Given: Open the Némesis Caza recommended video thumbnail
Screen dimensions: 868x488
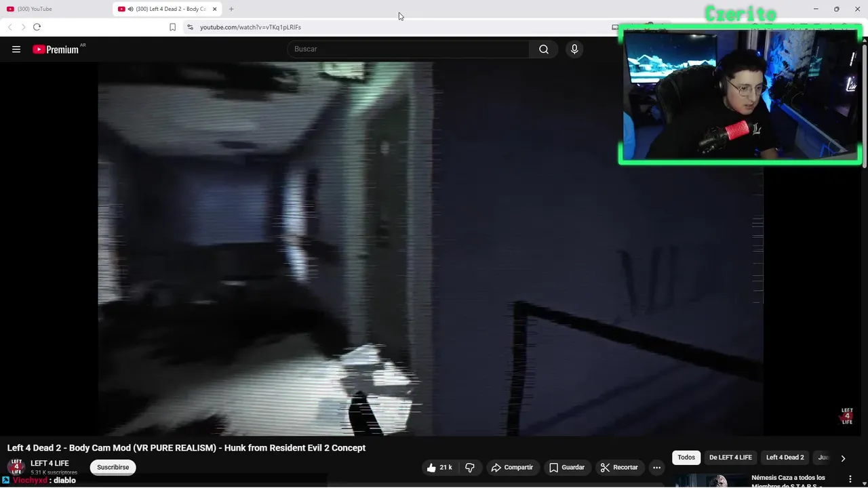Looking at the screenshot, I should click(710, 481).
